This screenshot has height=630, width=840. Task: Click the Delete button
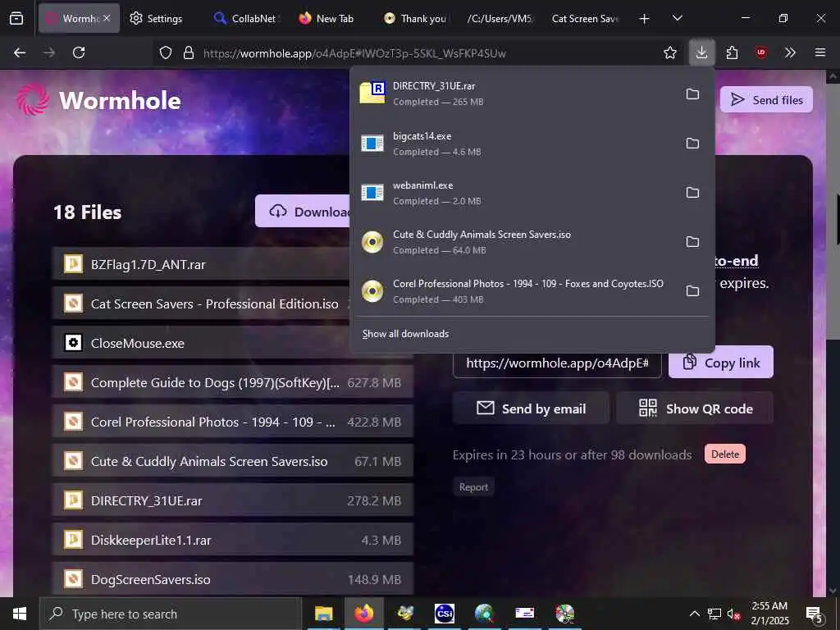725,454
